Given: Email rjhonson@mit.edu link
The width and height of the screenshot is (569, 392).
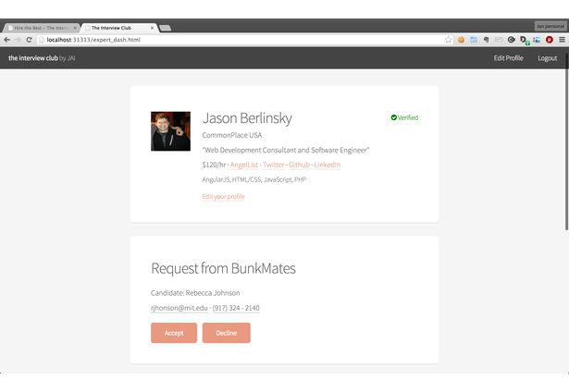Looking at the screenshot, I should tap(179, 308).
